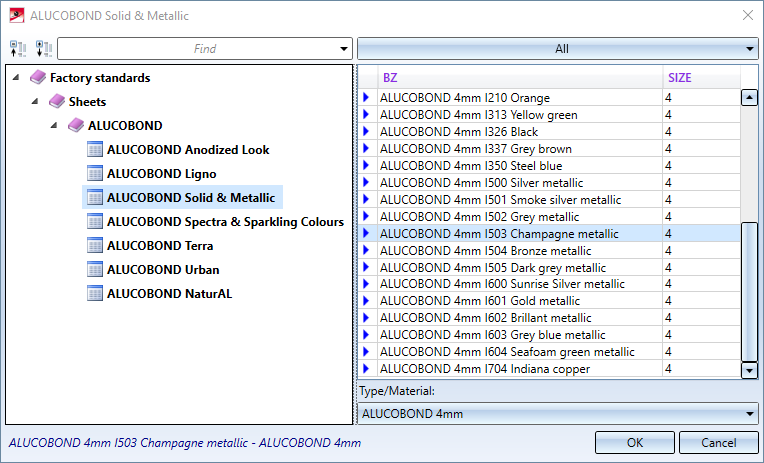Image resolution: width=764 pixels, height=463 pixels.
Task: Sort by BZ column header
Action: tap(520, 77)
